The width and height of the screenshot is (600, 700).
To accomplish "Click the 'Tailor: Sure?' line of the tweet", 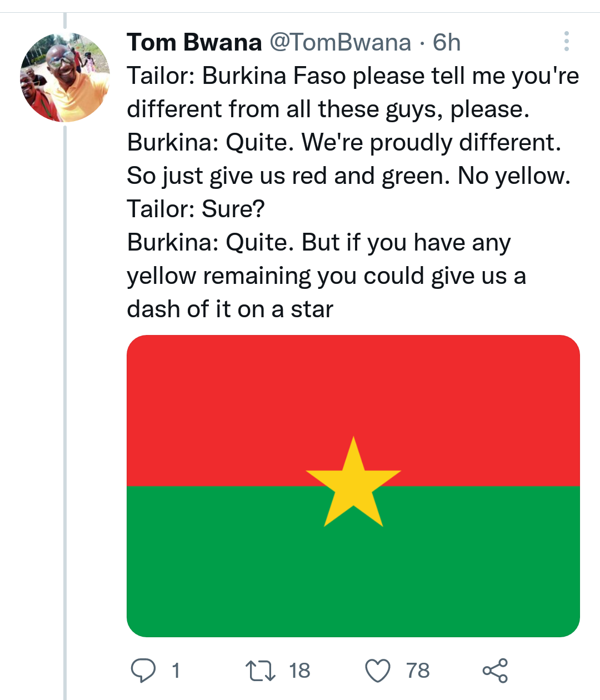I will pyautogui.click(x=196, y=209).
